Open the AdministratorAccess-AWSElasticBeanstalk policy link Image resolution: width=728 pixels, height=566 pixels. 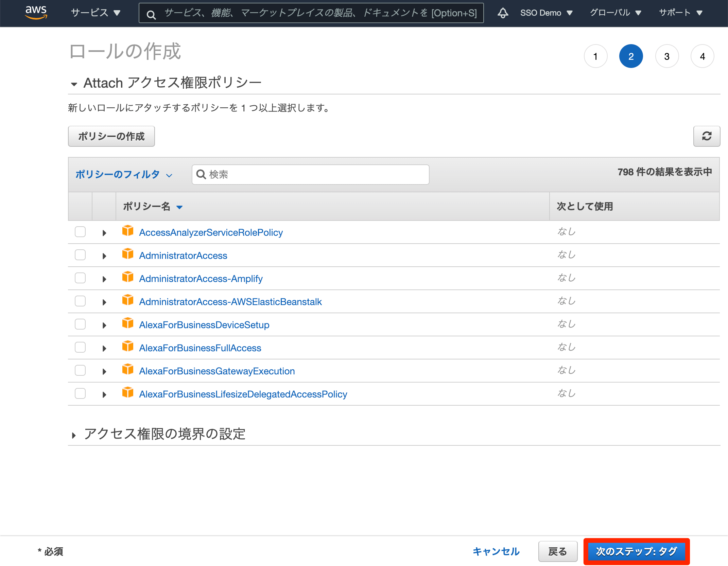(x=230, y=302)
